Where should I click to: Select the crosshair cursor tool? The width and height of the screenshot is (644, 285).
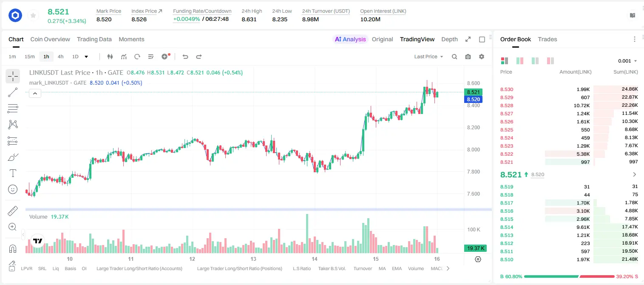pos(13,76)
